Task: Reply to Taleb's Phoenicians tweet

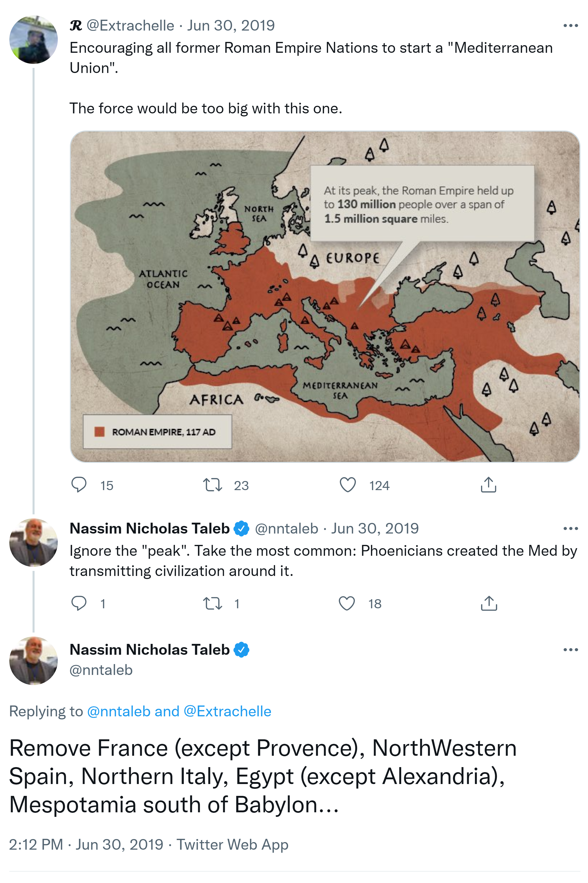Action: [x=79, y=603]
